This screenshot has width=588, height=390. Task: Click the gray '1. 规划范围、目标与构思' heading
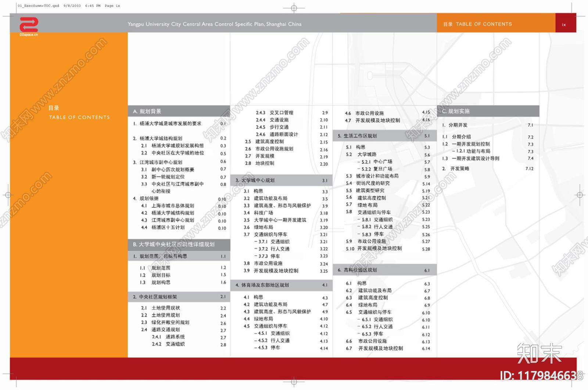[x=179, y=256]
